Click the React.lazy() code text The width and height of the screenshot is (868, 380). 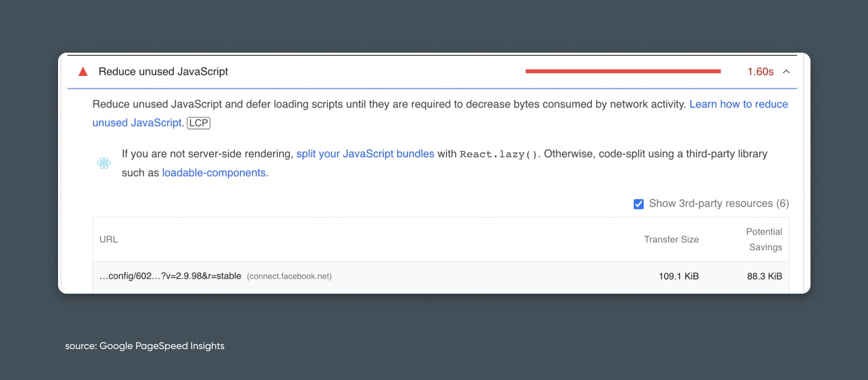point(499,155)
